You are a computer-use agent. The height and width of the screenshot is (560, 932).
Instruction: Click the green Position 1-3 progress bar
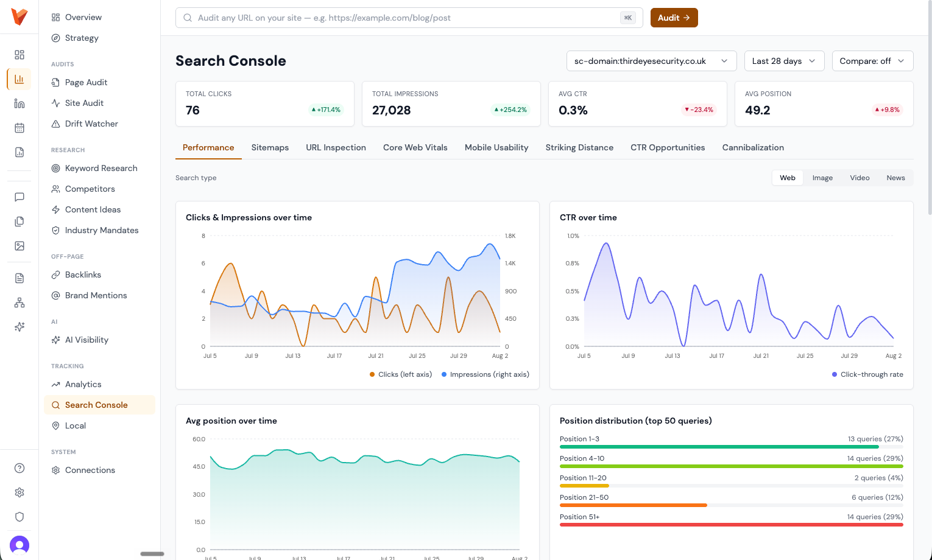coord(719,447)
